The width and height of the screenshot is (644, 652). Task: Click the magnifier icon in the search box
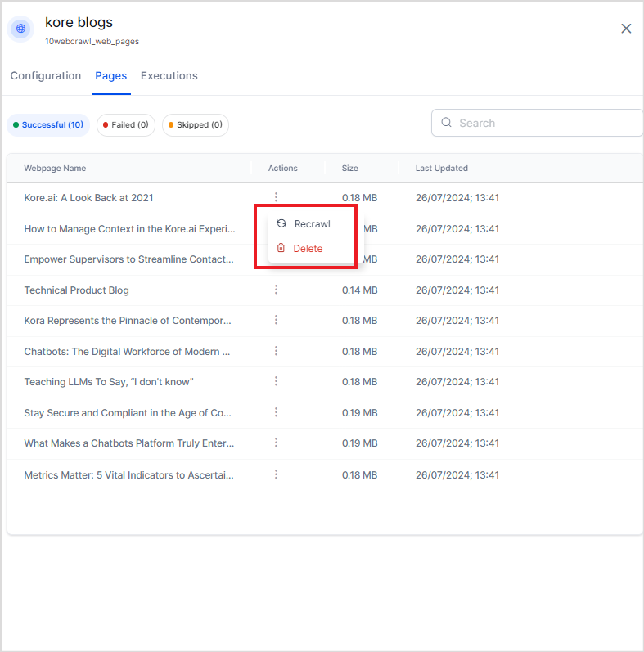447,123
